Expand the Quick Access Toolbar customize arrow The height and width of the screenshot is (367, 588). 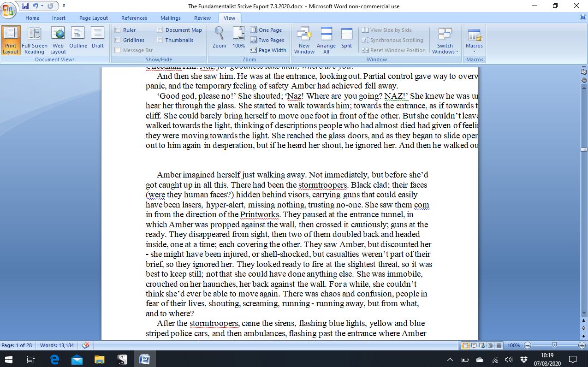(64, 6)
